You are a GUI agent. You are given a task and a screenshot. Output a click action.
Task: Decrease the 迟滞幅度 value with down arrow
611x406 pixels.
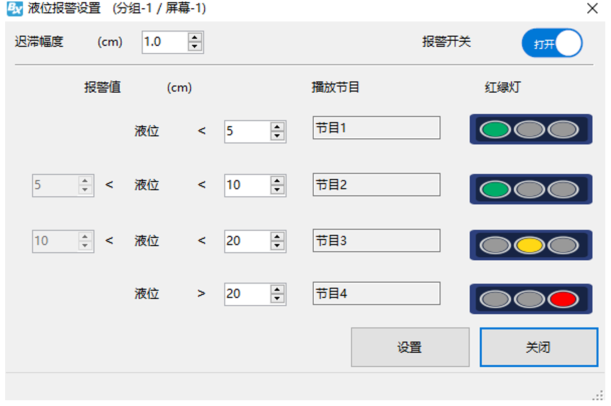(195, 48)
